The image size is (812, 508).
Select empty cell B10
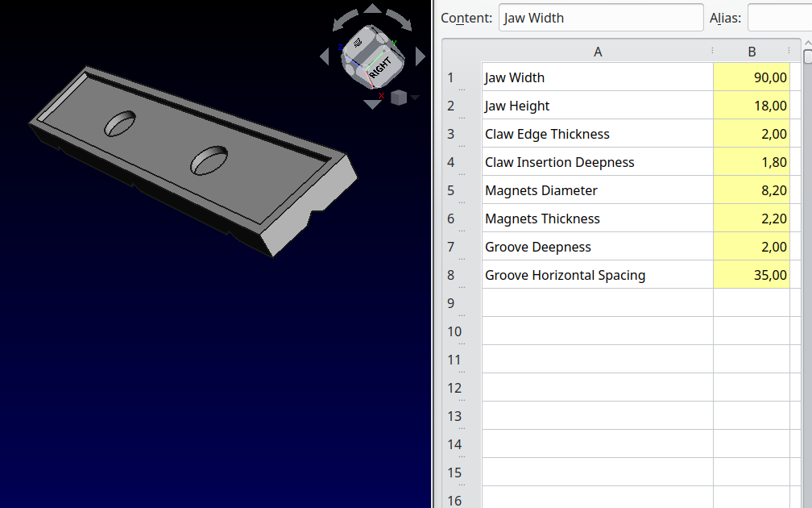[x=752, y=331]
